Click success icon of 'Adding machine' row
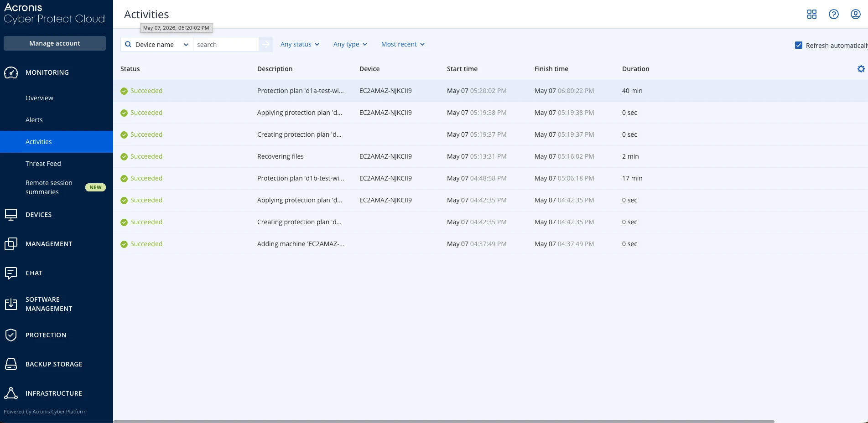Image resolution: width=868 pixels, height=423 pixels. click(x=124, y=244)
